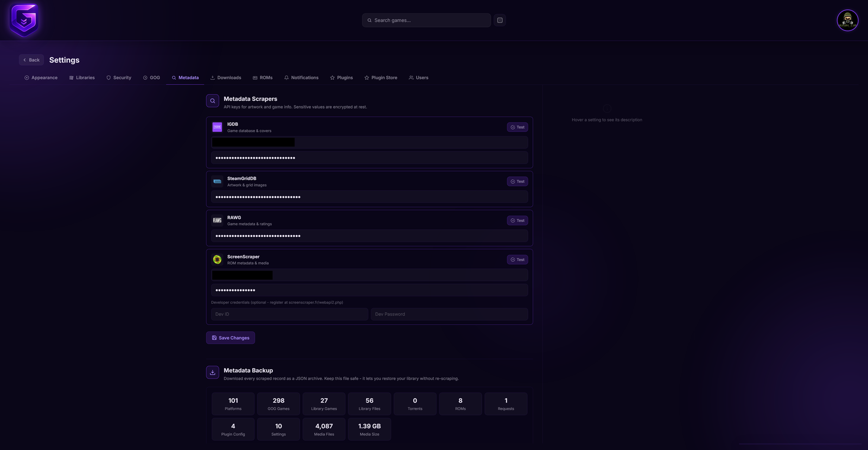Click the 101 Platforms stat card

coord(233,404)
